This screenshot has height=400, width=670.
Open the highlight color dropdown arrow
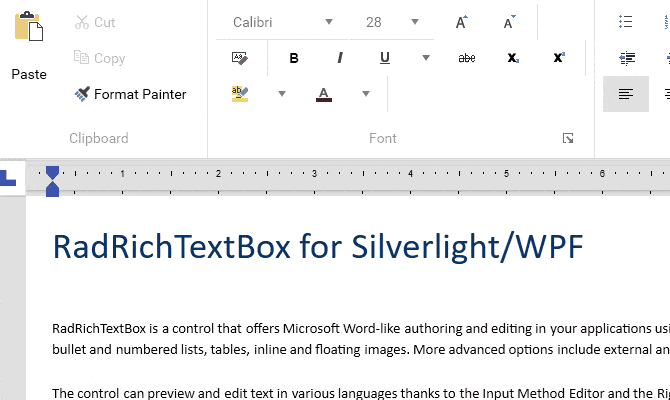[282, 94]
